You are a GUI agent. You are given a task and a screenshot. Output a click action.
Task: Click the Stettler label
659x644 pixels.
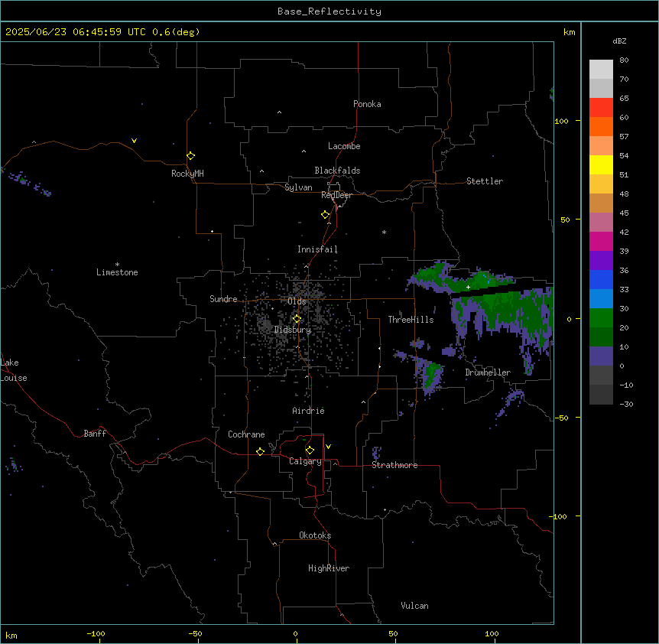pos(485,181)
